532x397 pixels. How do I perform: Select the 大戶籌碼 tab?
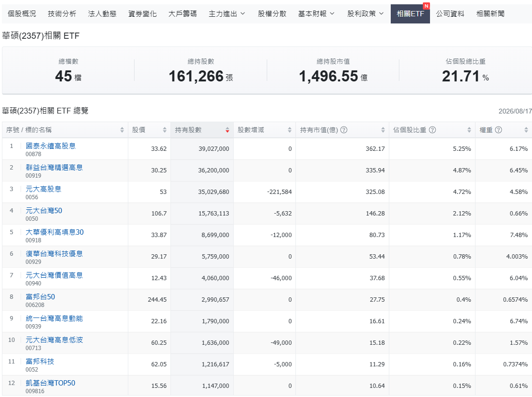tap(182, 14)
